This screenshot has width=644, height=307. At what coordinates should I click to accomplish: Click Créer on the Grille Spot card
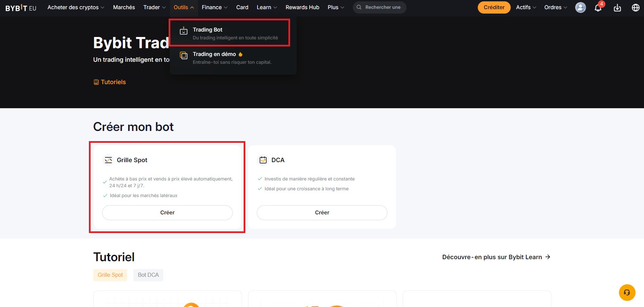167,212
